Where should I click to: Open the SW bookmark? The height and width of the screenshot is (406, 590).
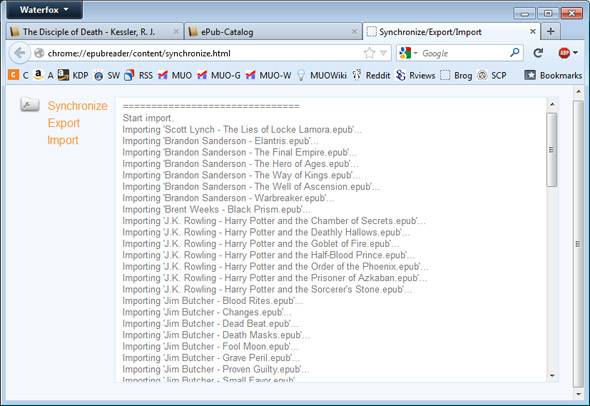(107, 75)
